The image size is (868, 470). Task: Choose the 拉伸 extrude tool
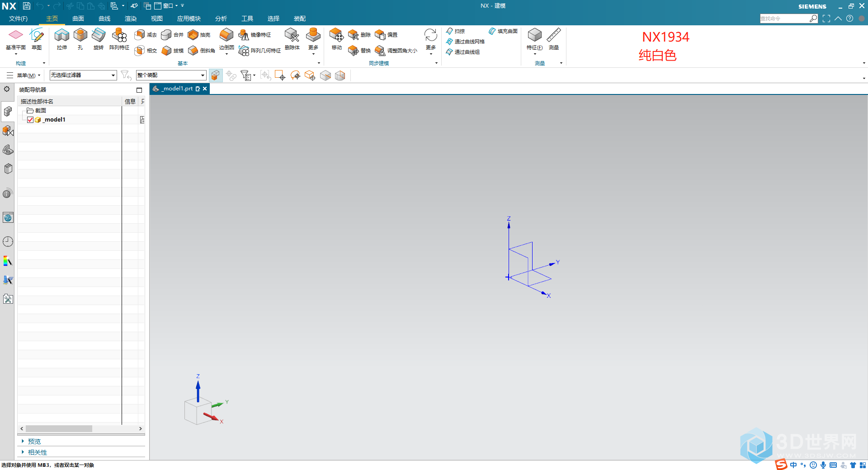point(62,38)
